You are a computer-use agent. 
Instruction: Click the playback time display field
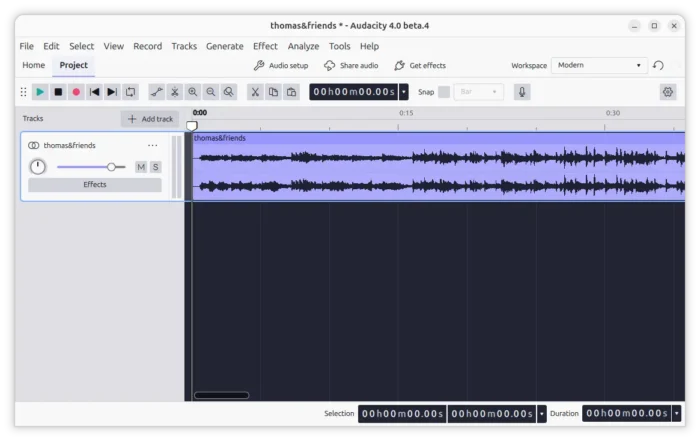(354, 92)
